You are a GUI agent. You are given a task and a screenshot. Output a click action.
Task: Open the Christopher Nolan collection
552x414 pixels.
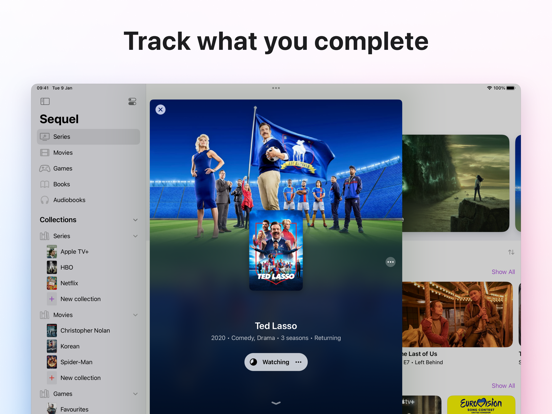coord(85,331)
